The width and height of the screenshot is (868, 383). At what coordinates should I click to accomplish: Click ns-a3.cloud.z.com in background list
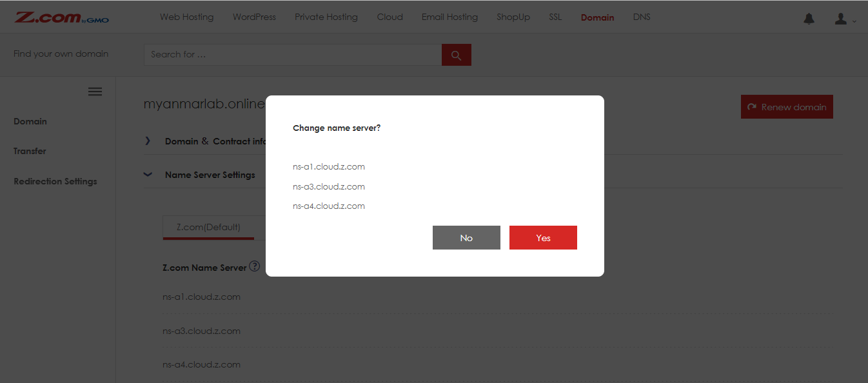[x=201, y=331]
